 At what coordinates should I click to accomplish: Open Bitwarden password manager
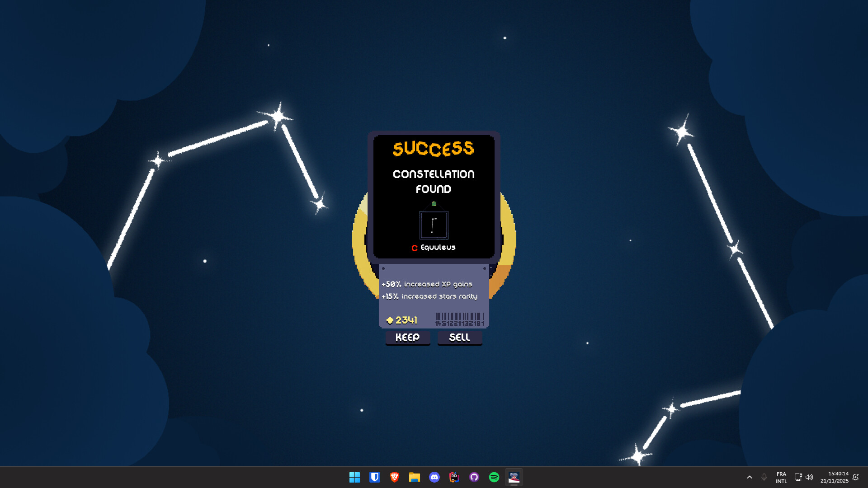pos(375,477)
